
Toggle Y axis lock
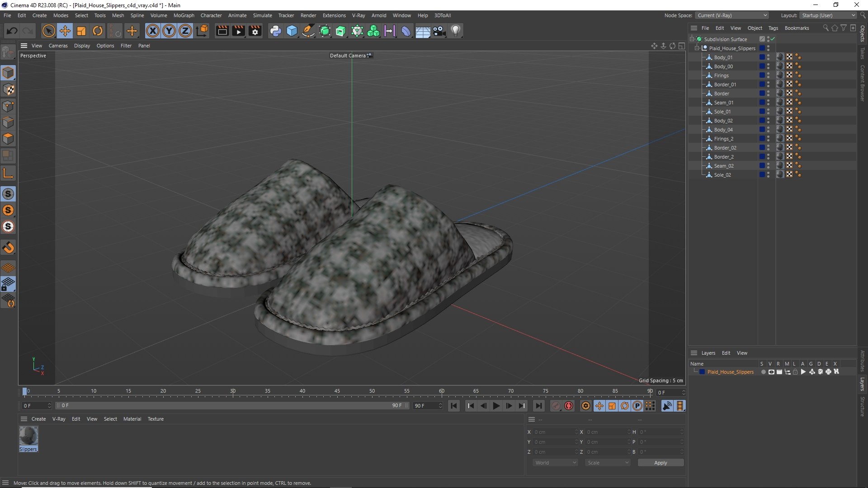coord(169,31)
